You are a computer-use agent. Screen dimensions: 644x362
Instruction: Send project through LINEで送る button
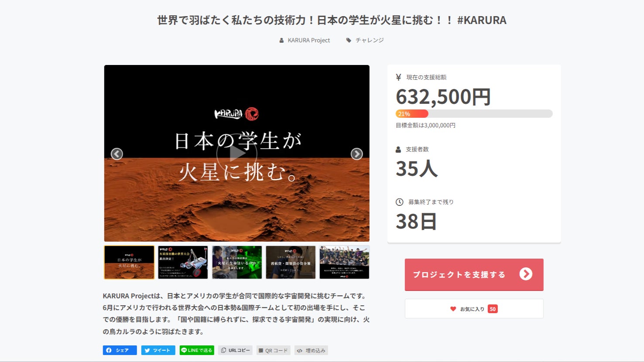[197, 350]
